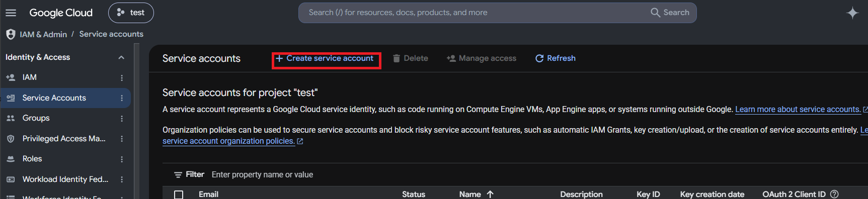The image size is (868, 199).
Task: Open Workload Identity item's more options
Action: [x=122, y=179]
